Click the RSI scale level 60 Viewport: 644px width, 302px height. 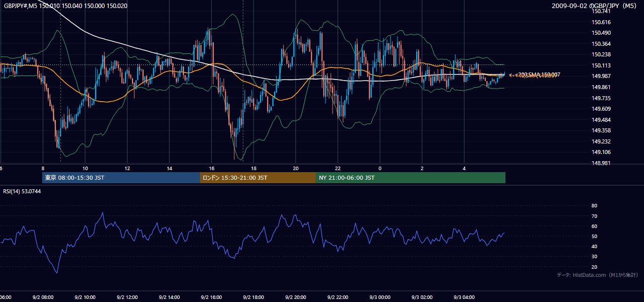(x=594, y=226)
